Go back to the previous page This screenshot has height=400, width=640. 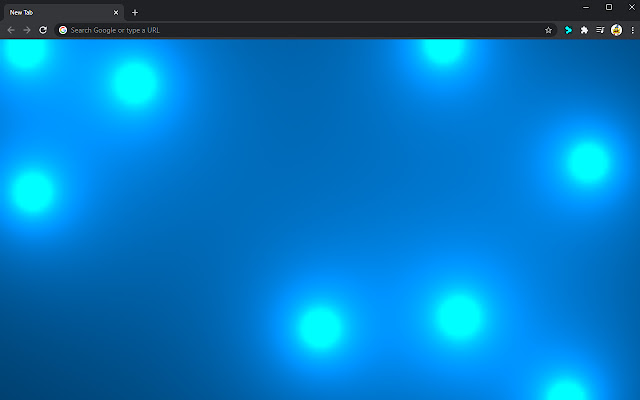pyautogui.click(x=11, y=30)
